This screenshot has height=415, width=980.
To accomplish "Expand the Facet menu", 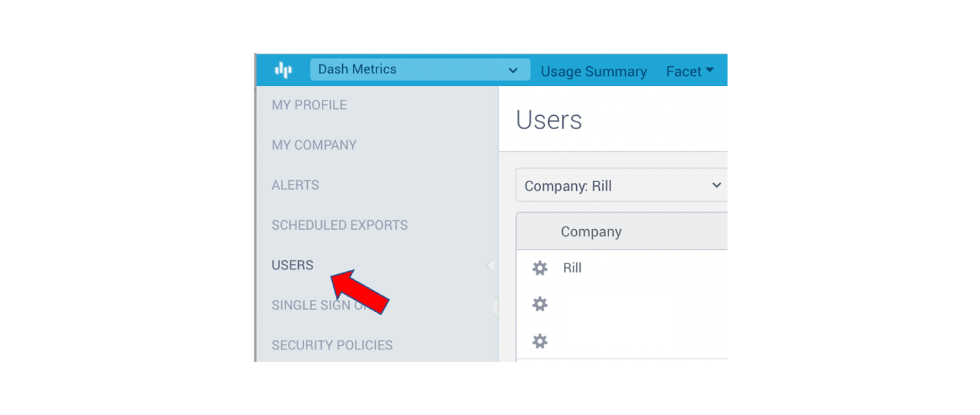I will click(690, 71).
